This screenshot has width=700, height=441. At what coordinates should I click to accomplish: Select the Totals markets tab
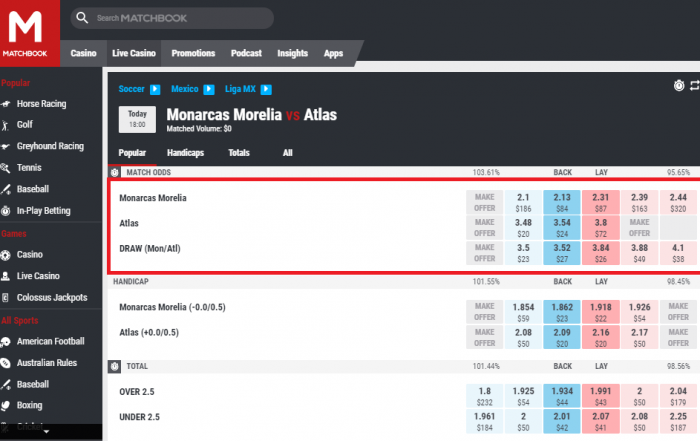239,153
